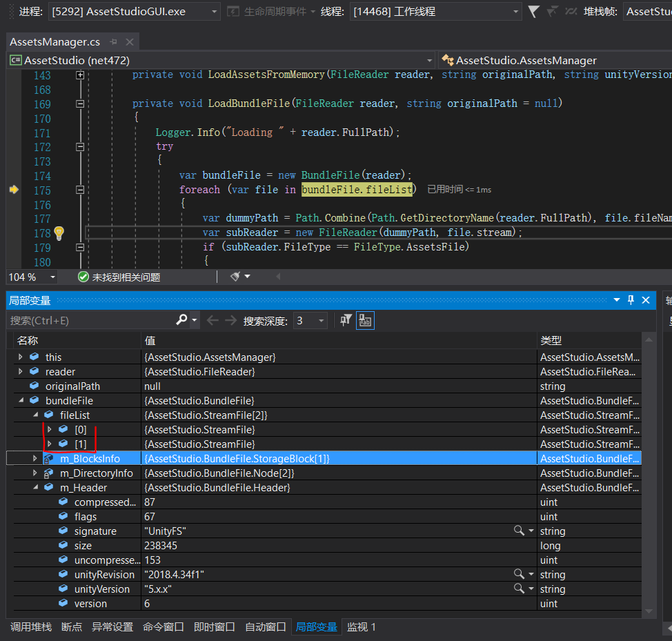Collapse the foreach block at line 175
This screenshot has height=641, width=672.
click(x=80, y=190)
